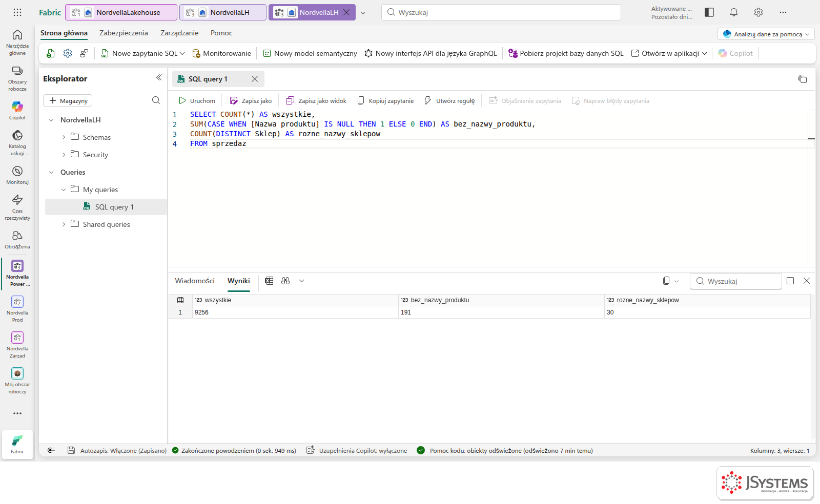The height and width of the screenshot is (504, 820).
Task: Open the Wiadomości results tab
Action: click(x=195, y=281)
